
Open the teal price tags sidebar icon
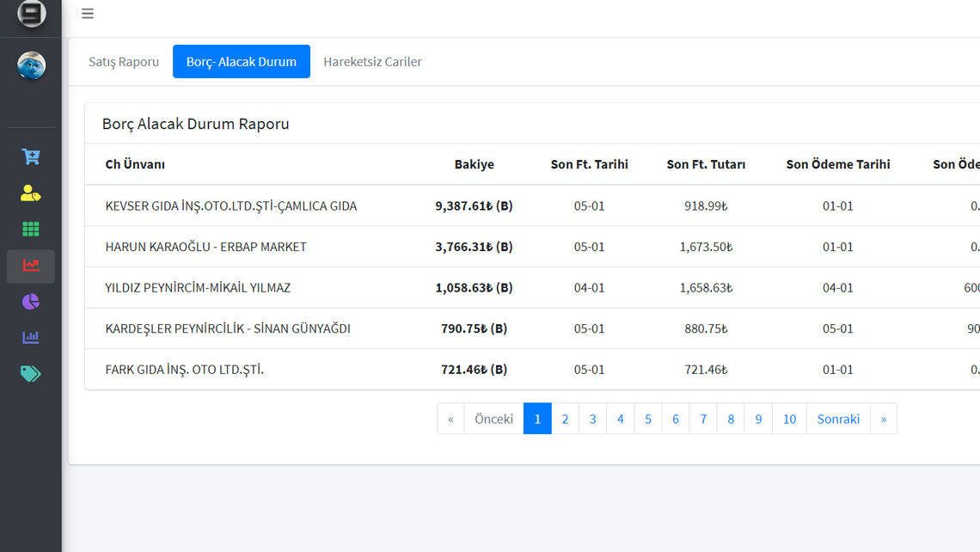(x=31, y=374)
